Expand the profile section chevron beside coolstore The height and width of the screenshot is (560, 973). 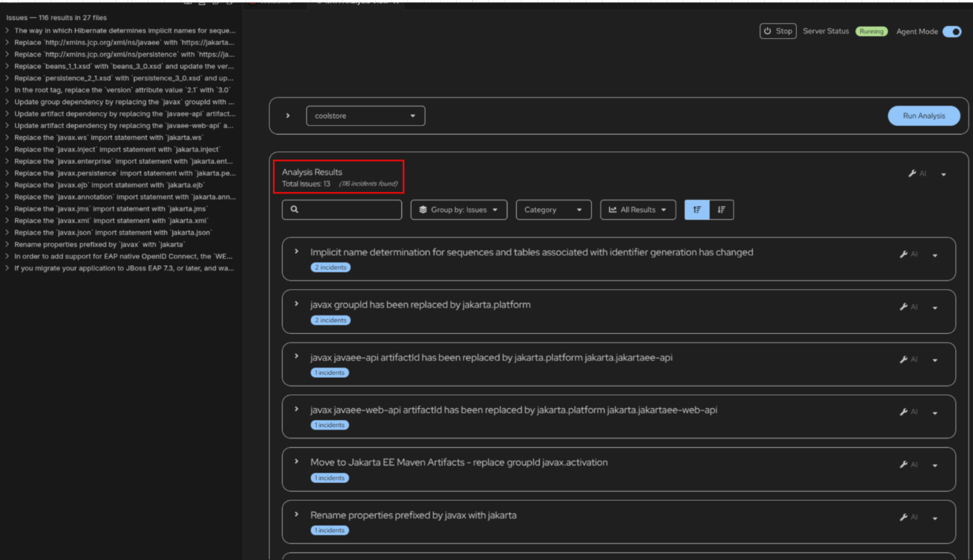(x=288, y=116)
